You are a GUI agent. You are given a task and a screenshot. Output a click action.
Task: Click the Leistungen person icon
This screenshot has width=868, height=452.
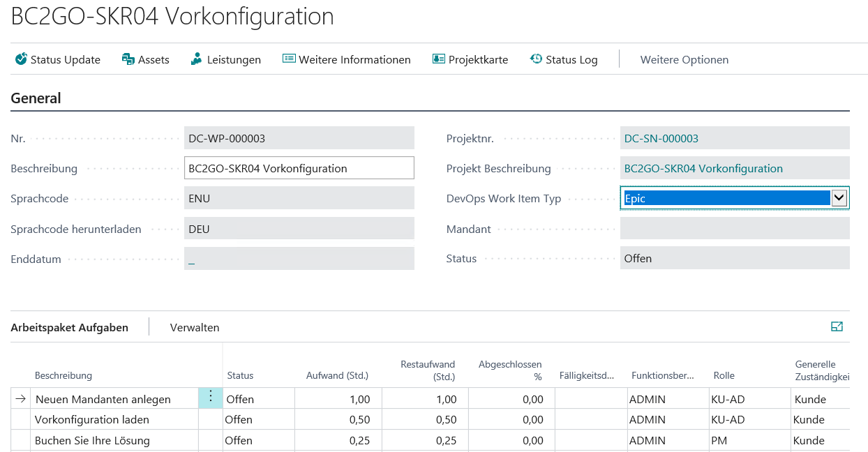[197, 59]
